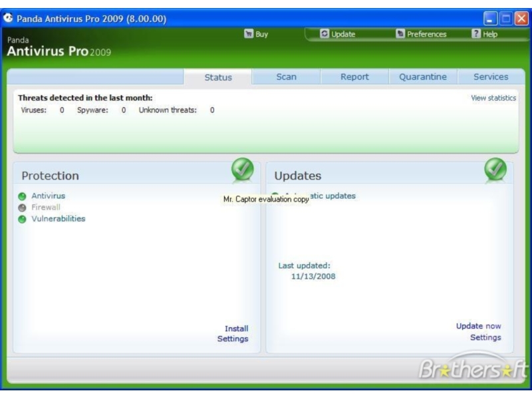Screen dimensions: 532x399
Task: Open the Report tab
Action: pyautogui.click(x=354, y=76)
